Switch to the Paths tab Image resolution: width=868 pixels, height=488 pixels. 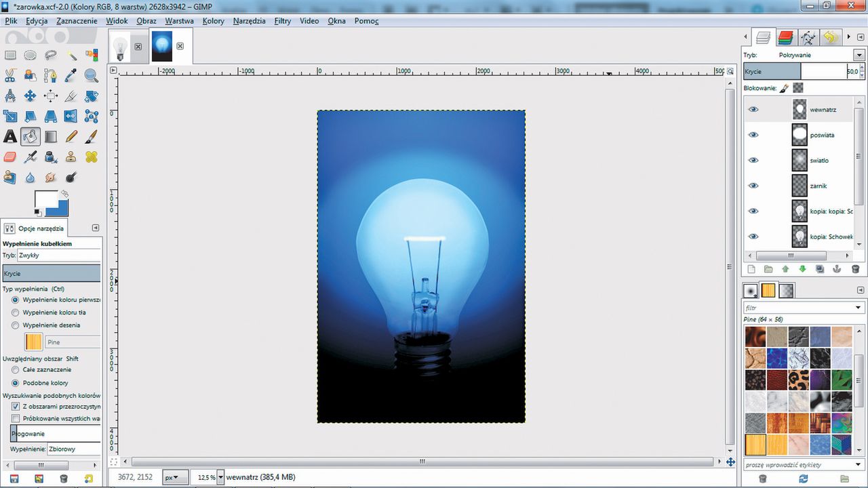click(x=808, y=38)
